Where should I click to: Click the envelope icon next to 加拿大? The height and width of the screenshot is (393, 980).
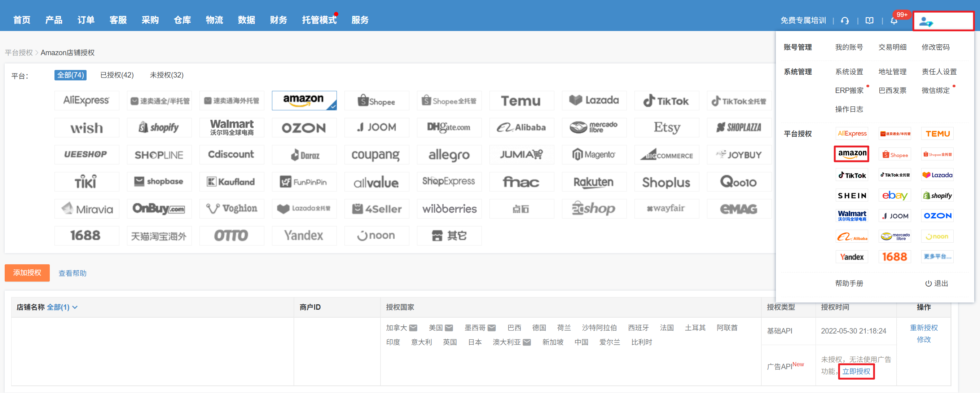click(x=413, y=328)
